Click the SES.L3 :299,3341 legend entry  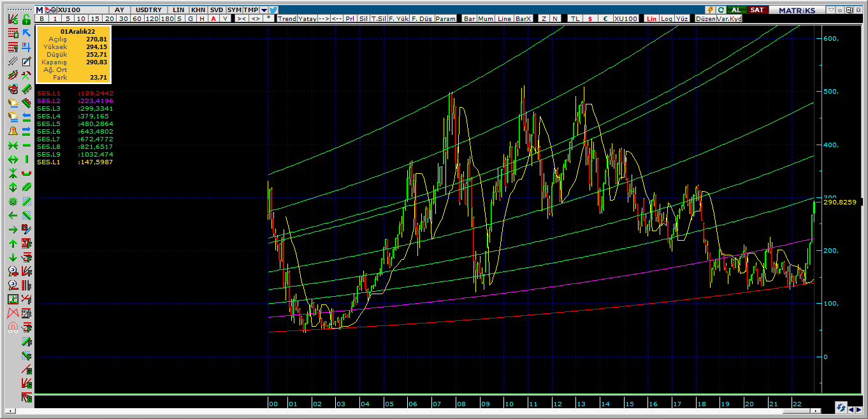pos(75,108)
